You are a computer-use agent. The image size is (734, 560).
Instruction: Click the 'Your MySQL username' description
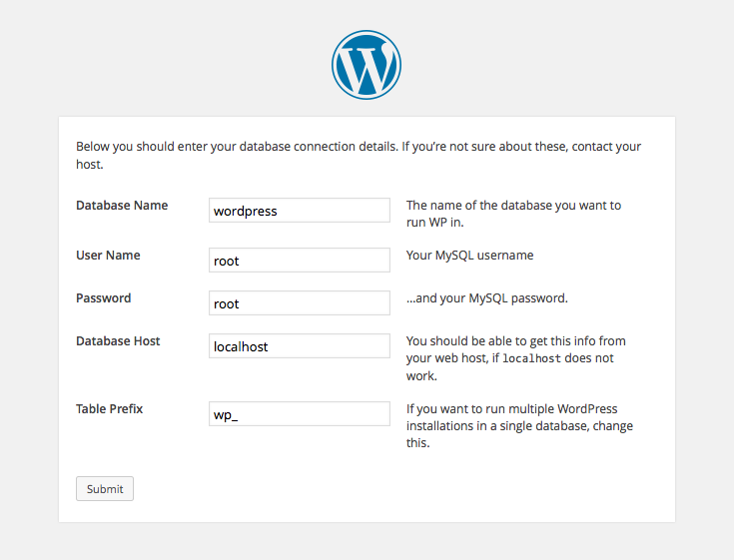470,256
